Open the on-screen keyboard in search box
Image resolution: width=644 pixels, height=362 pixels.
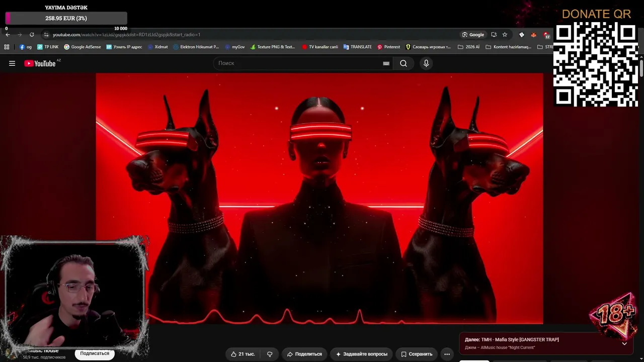386,63
